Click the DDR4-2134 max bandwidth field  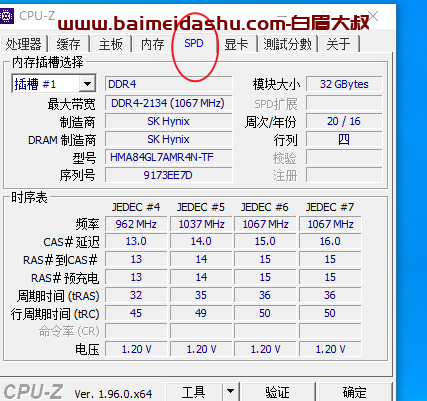168,103
